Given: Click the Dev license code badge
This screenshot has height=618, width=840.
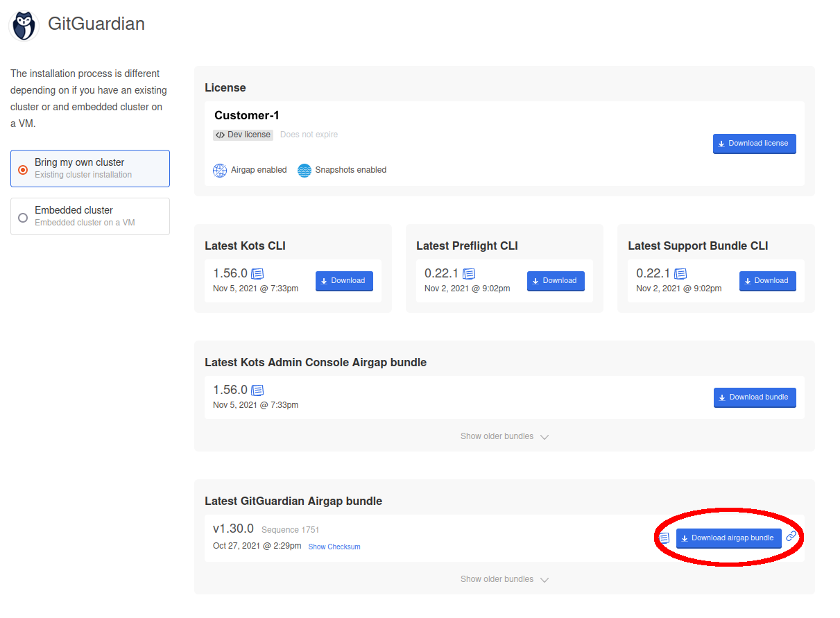Looking at the screenshot, I should tap(243, 135).
